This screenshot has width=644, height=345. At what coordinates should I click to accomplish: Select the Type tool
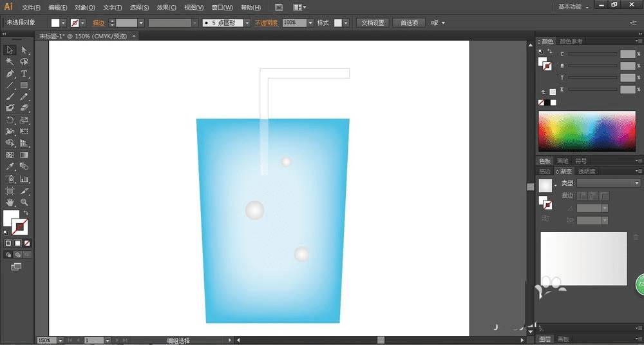click(24, 74)
